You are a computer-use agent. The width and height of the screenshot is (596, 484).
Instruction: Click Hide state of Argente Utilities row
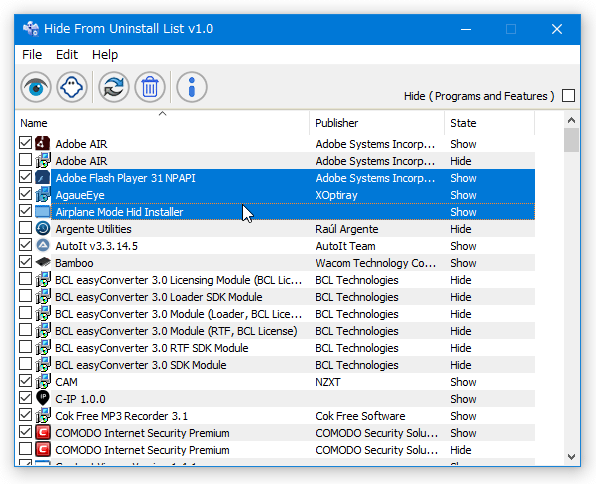pyautogui.click(x=461, y=229)
